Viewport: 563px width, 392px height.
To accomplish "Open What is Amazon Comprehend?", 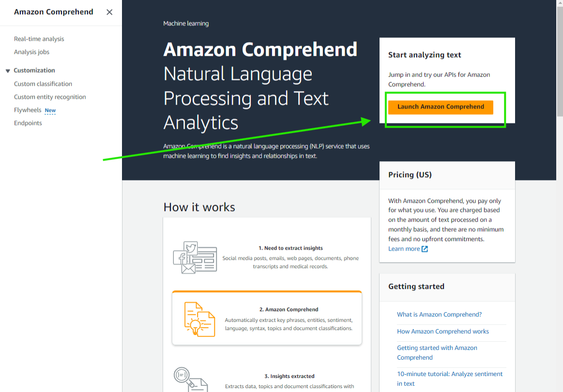I will click(x=439, y=314).
